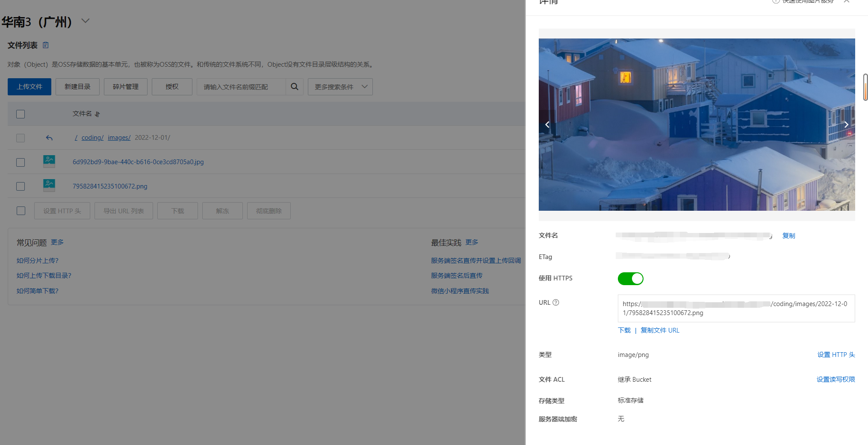Viewport: 868px width, 445px height.
Task: Close the details panel
Action: [x=847, y=2]
